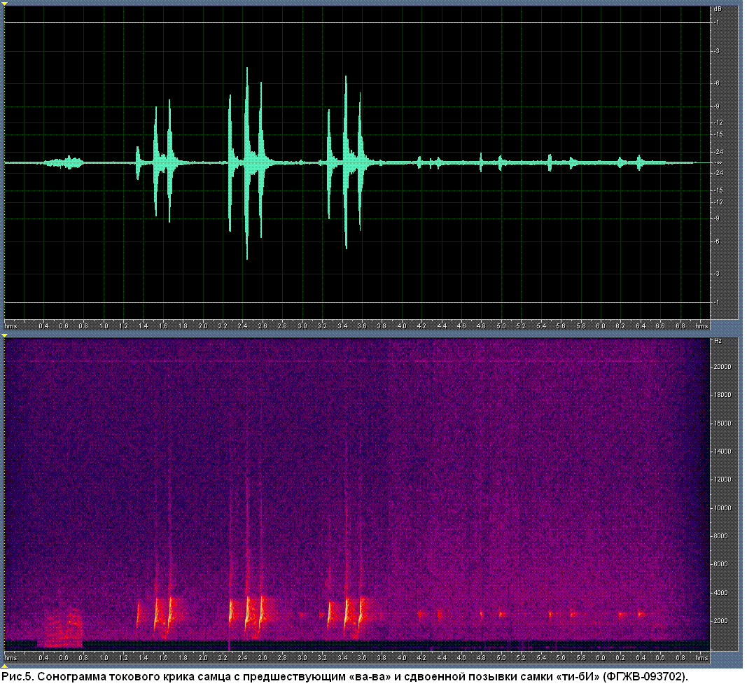Viewport: 747px width, 700px height.
Task: Click the small waveform pulse near 4.8 seconds
Action: tap(481, 163)
